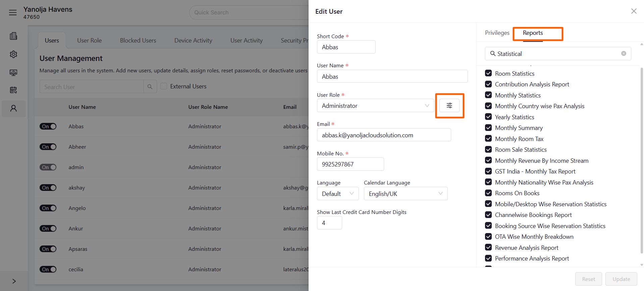Image resolution: width=644 pixels, height=291 pixels.
Task: Open the hamburger navigation menu
Action: 13,13
